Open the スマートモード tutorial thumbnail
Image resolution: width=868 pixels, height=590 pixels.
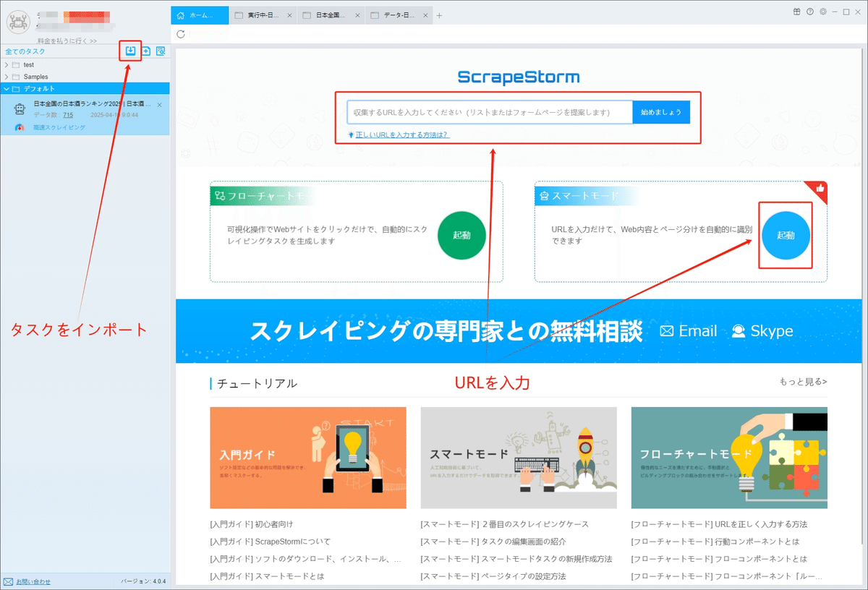tap(519, 458)
